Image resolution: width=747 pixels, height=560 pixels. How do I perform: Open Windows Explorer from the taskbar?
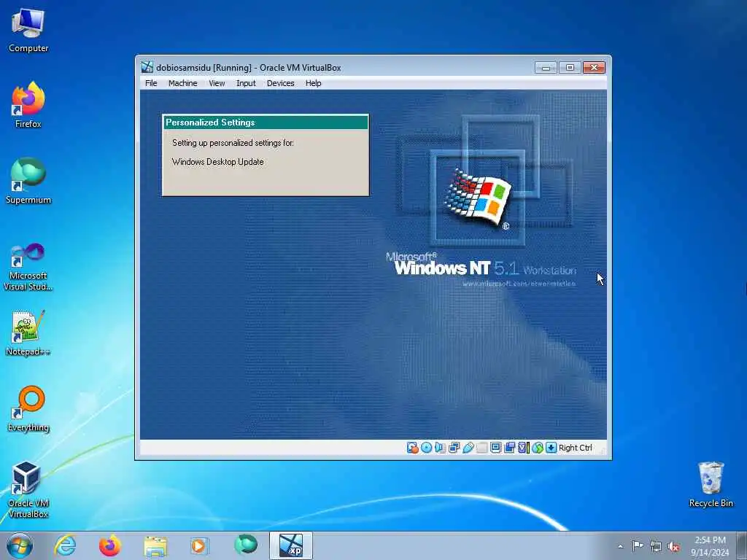[x=155, y=545]
